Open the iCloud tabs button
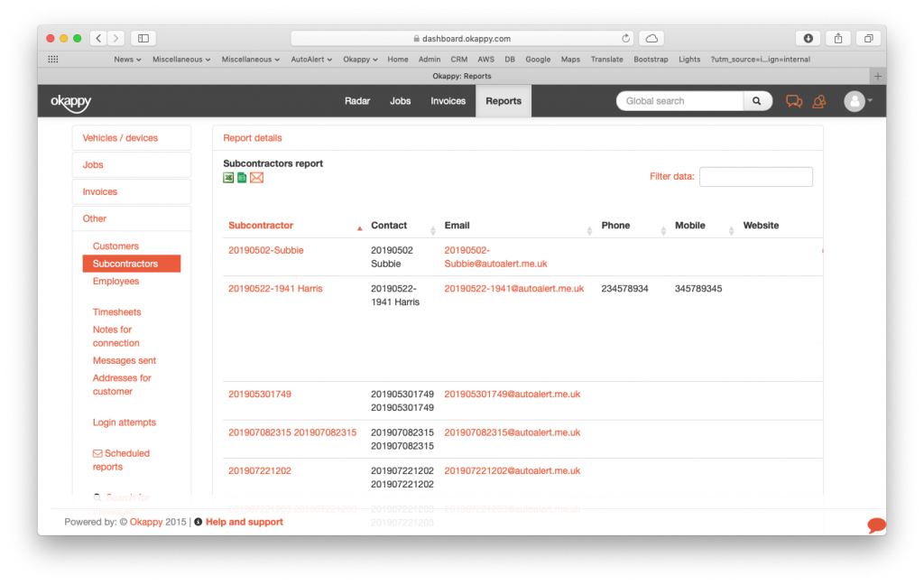 coord(651,38)
